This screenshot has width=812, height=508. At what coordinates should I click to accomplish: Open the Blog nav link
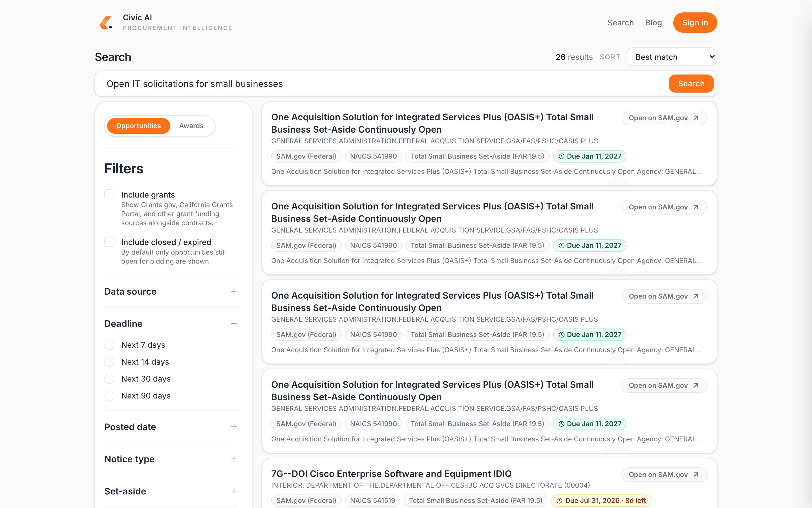click(x=653, y=23)
